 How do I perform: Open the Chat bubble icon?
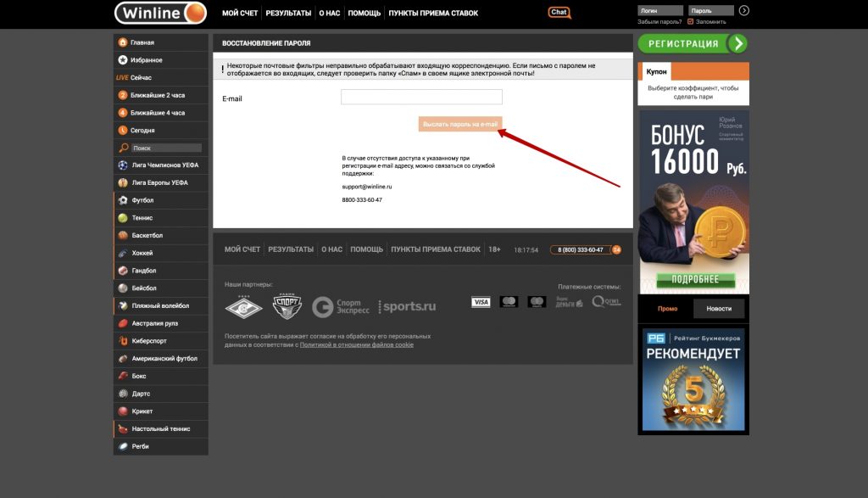pos(559,13)
